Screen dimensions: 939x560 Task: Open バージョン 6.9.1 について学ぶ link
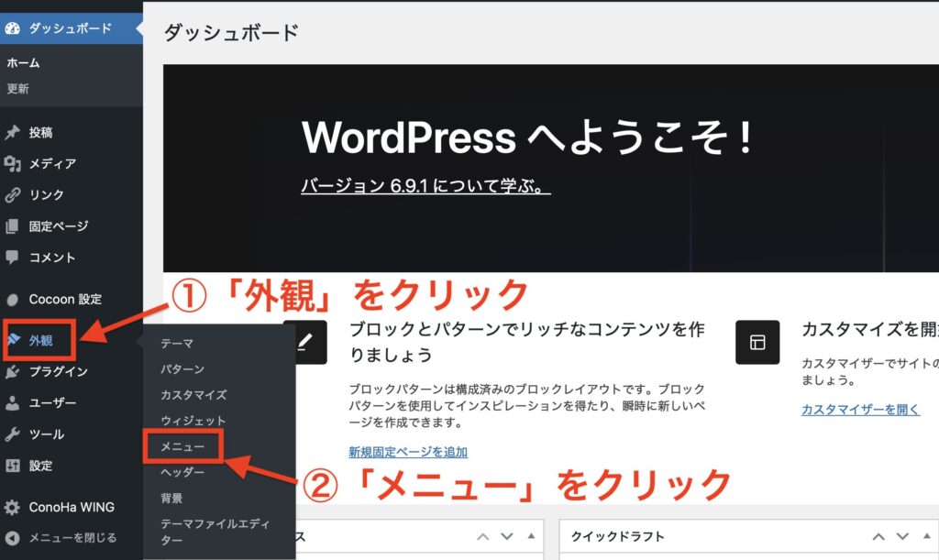[x=425, y=186]
